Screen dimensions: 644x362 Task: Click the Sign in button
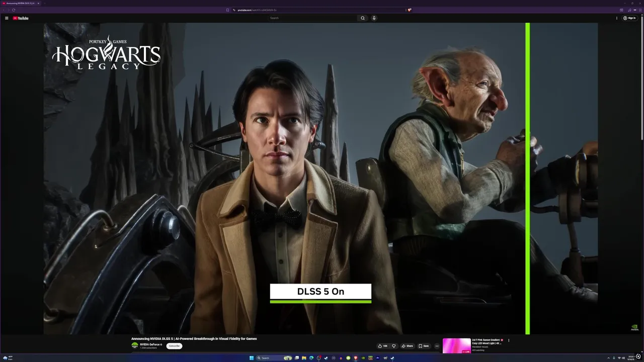pyautogui.click(x=629, y=18)
